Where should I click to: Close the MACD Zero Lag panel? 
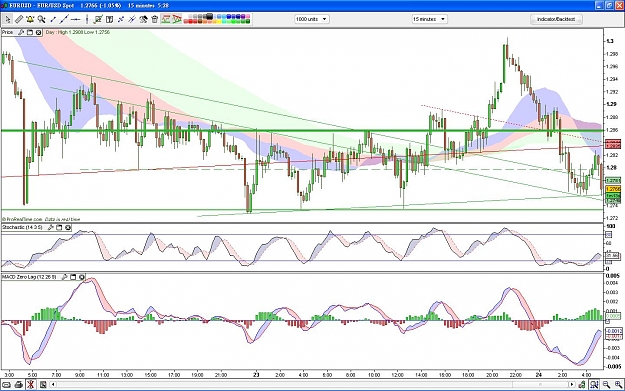coord(82,277)
